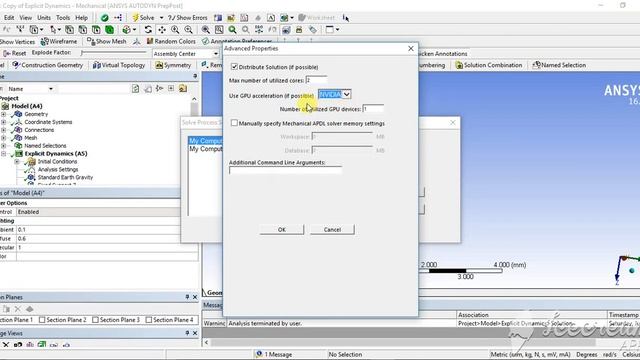
Task: Open the Tools menu
Action: coord(63,18)
